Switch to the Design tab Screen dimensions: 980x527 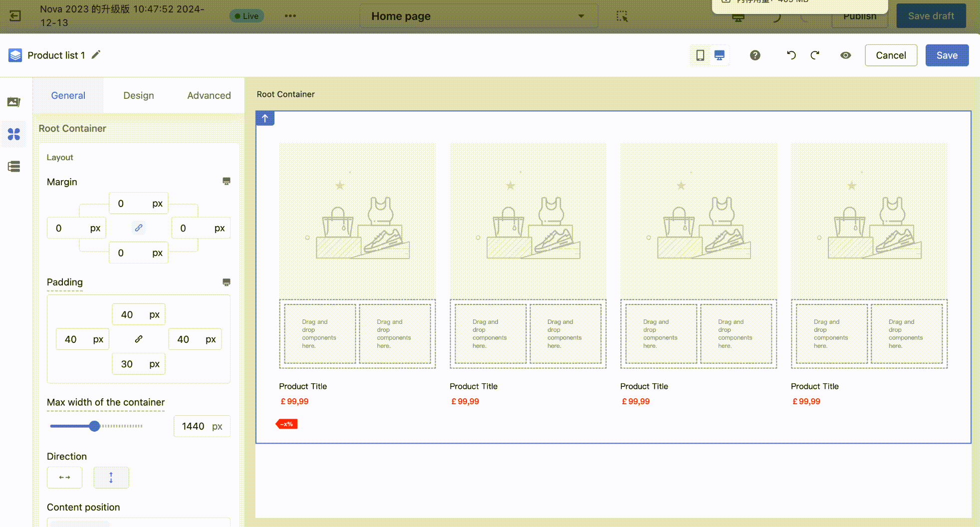(138, 95)
